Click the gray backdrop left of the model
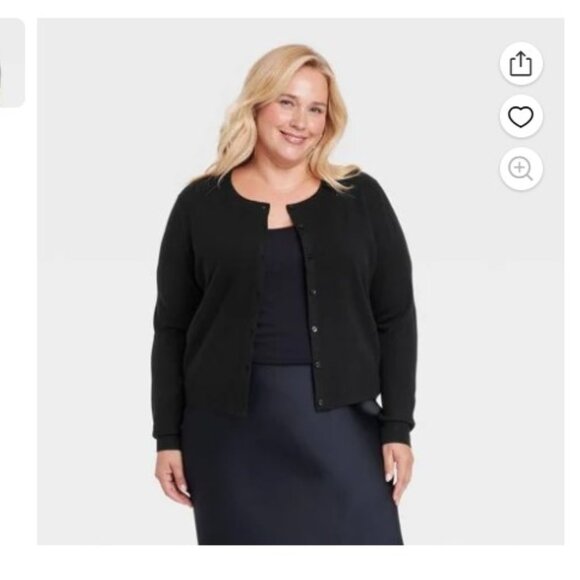 click(x=96, y=281)
